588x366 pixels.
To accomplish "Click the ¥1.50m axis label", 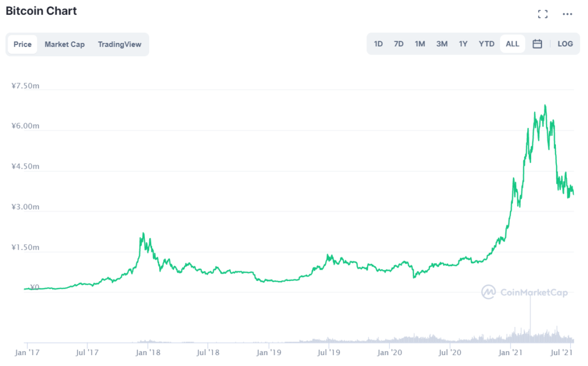I will (x=25, y=247).
